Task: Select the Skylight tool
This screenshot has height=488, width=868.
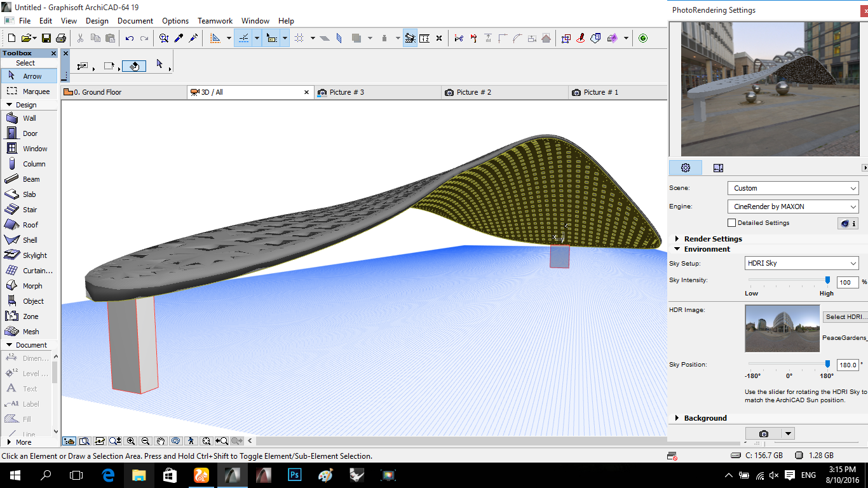Action: (34, 255)
